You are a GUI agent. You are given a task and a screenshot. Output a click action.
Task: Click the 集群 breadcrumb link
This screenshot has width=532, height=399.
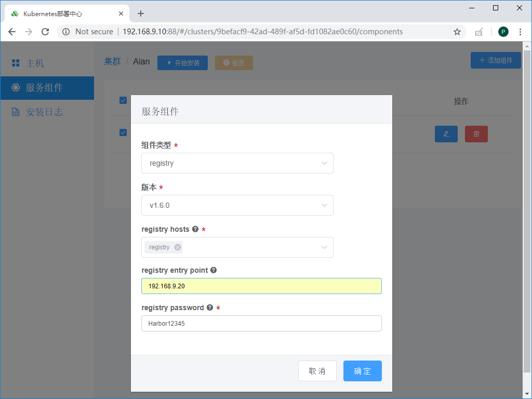(x=112, y=61)
